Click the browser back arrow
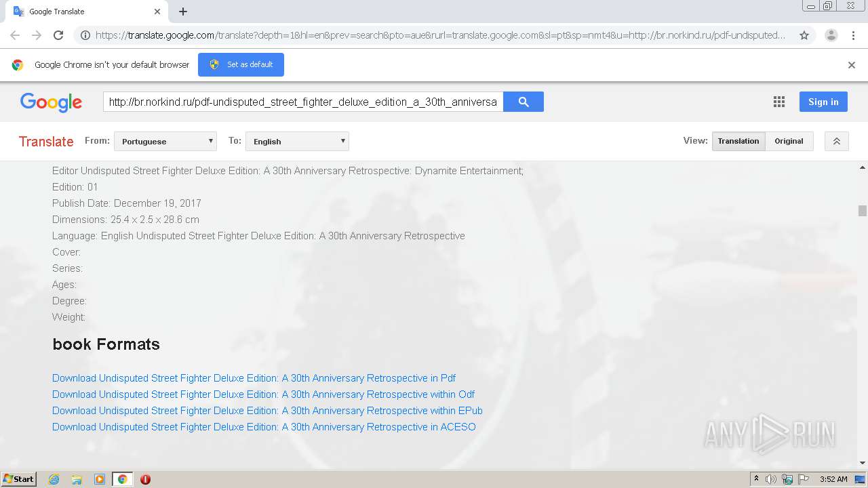868x488 pixels. tap(15, 35)
